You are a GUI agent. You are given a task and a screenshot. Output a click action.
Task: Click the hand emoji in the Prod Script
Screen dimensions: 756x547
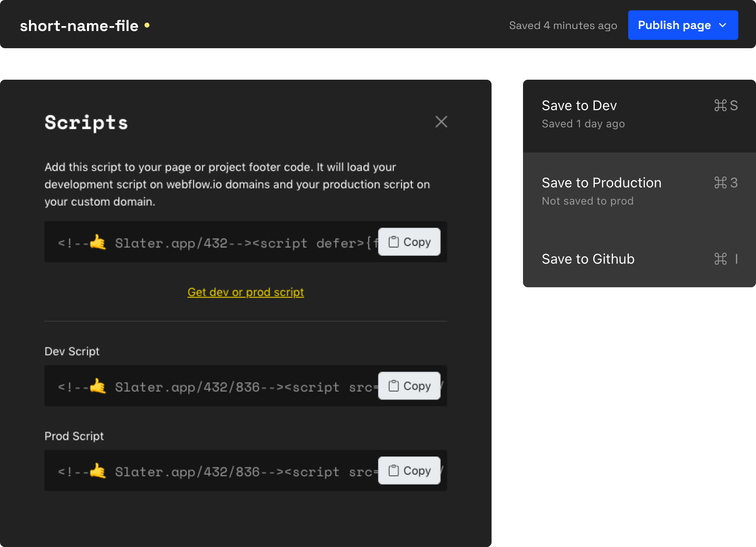point(98,471)
